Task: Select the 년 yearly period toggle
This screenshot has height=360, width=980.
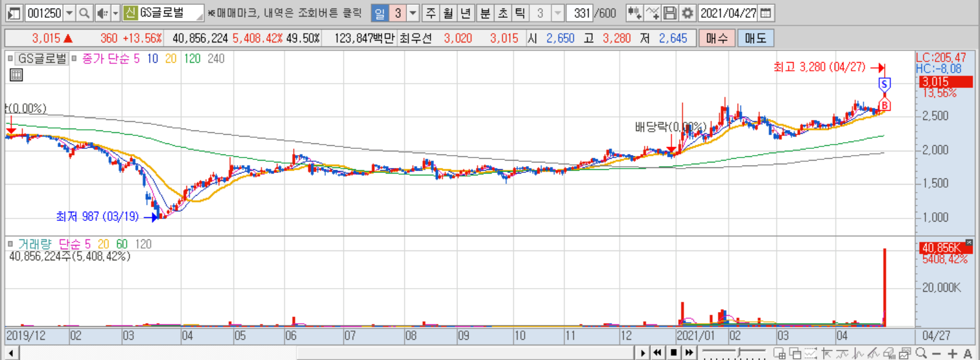Action: (466, 13)
